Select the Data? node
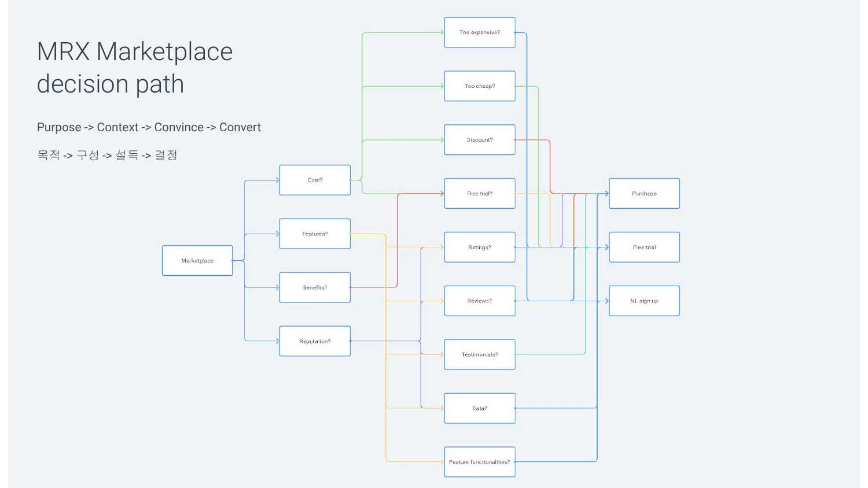Viewport: 868px width, 488px height. [x=480, y=408]
